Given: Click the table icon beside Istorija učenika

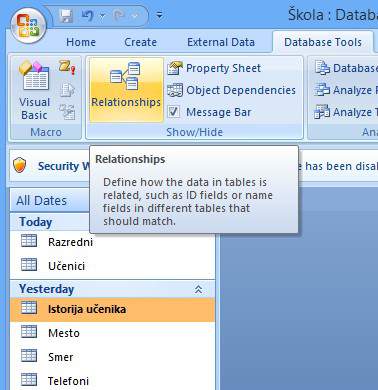Looking at the screenshot, I should click(x=29, y=308).
